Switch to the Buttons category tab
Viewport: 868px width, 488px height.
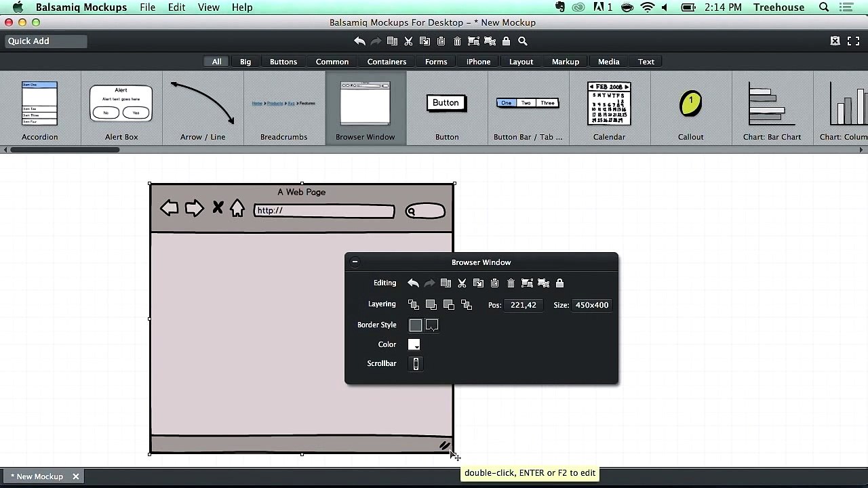(283, 62)
